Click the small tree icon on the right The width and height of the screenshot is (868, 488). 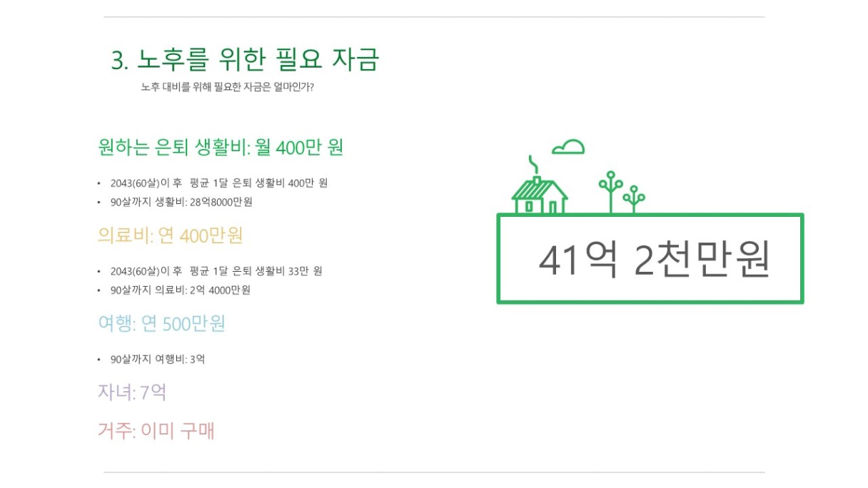(634, 199)
